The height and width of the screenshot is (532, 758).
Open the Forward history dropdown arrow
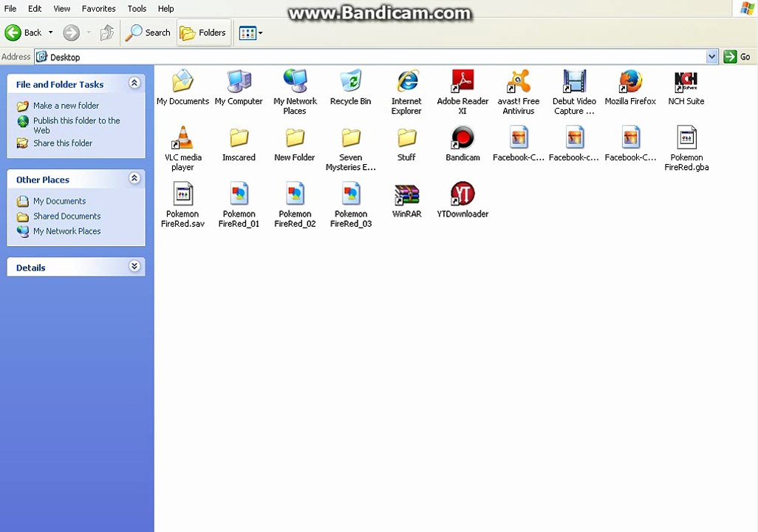tap(89, 33)
